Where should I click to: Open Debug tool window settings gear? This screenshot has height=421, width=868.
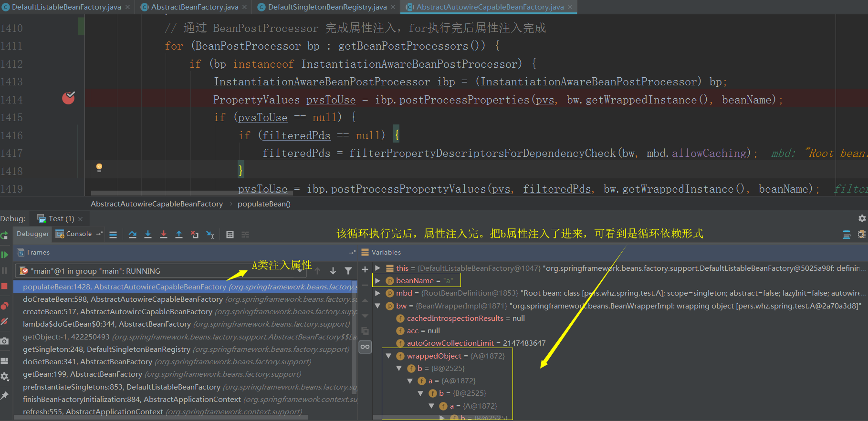pyautogui.click(x=862, y=218)
